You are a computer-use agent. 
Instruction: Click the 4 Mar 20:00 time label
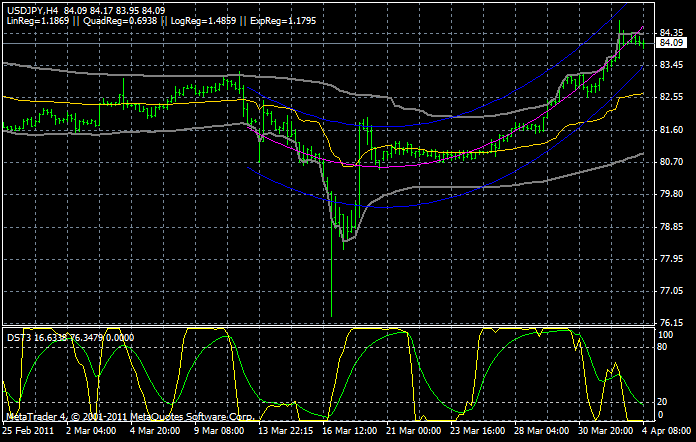[155, 431]
